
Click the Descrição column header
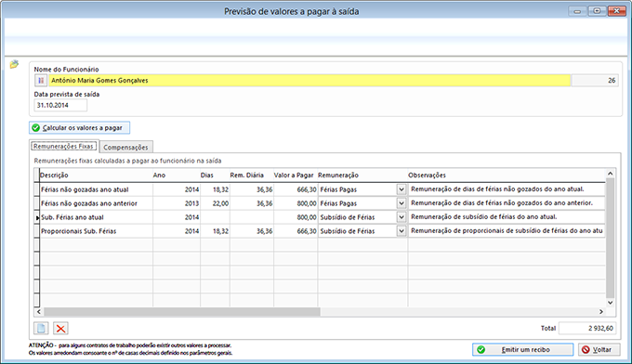[x=96, y=175]
